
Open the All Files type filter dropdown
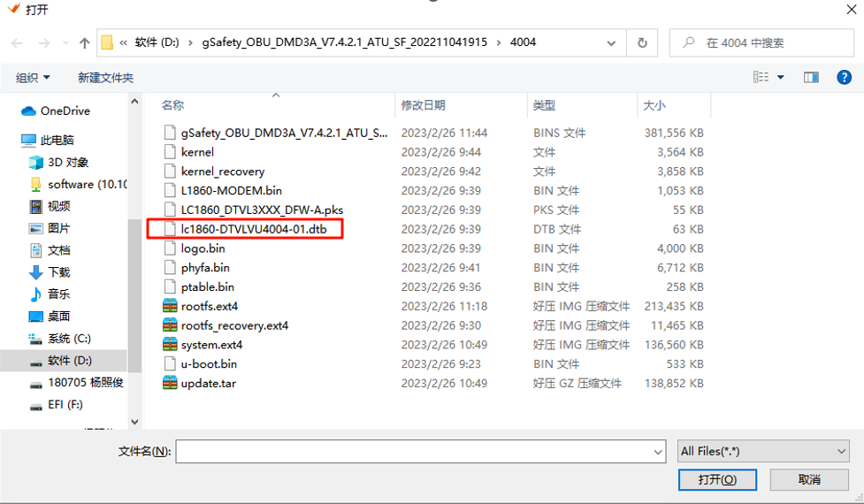(x=763, y=451)
